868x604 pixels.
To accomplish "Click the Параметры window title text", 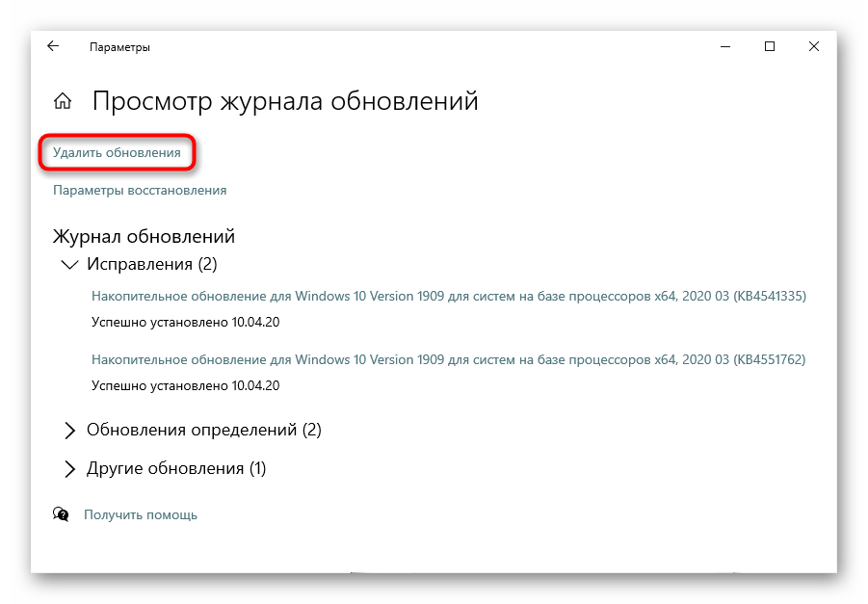I will (119, 46).
